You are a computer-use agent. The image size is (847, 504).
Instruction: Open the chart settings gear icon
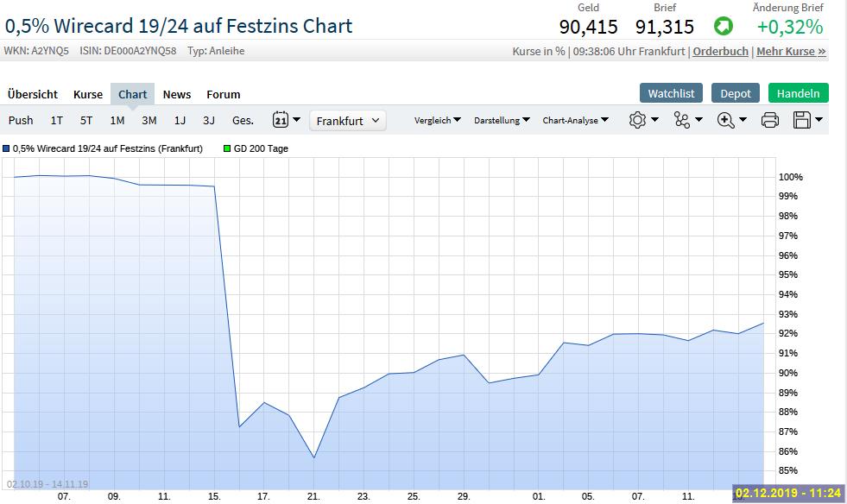pyautogui.click(x=639, y=120)
